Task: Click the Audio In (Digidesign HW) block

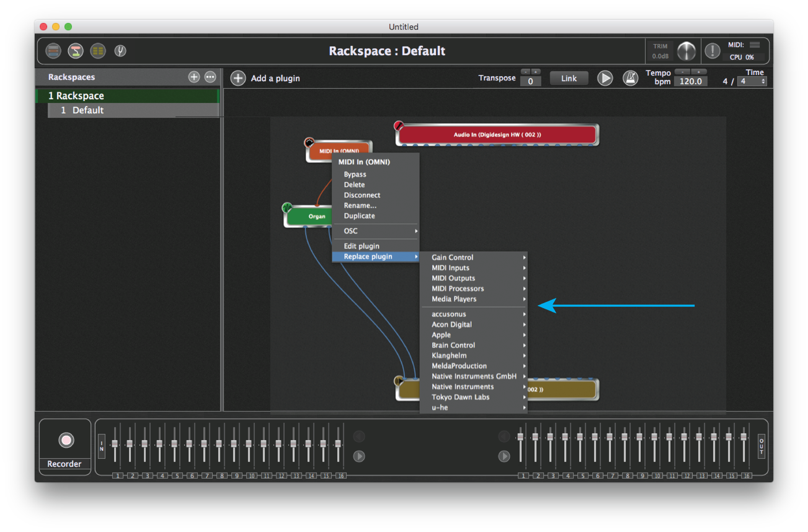Action: [x=497, y=135]
